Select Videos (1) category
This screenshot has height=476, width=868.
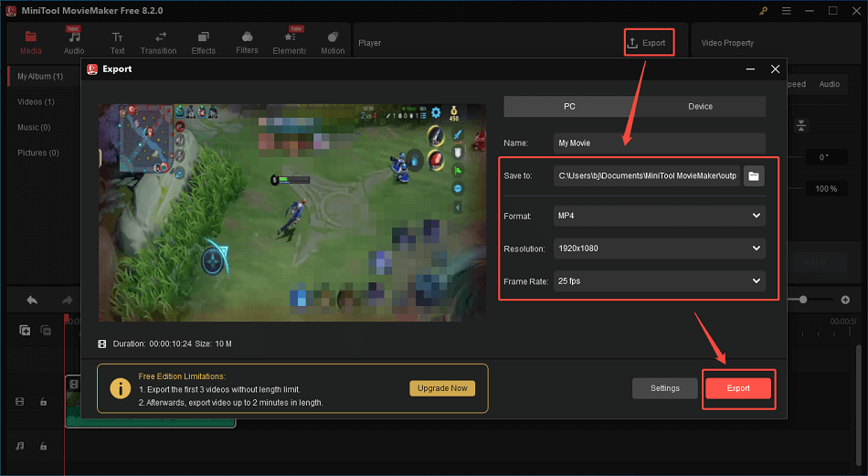(36, 101)
